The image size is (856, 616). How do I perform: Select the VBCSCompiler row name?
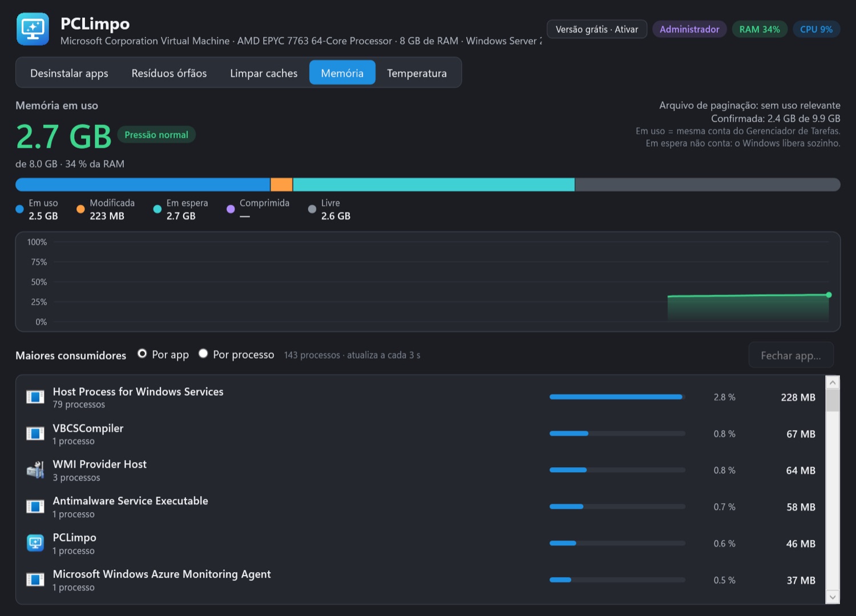click(x=88, y=428)
